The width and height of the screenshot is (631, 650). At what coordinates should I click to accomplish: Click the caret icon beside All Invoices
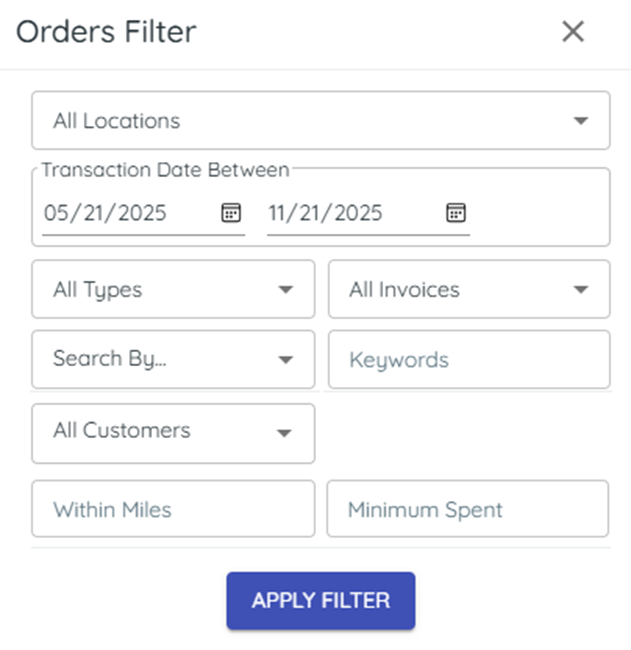tap(581, 290)
